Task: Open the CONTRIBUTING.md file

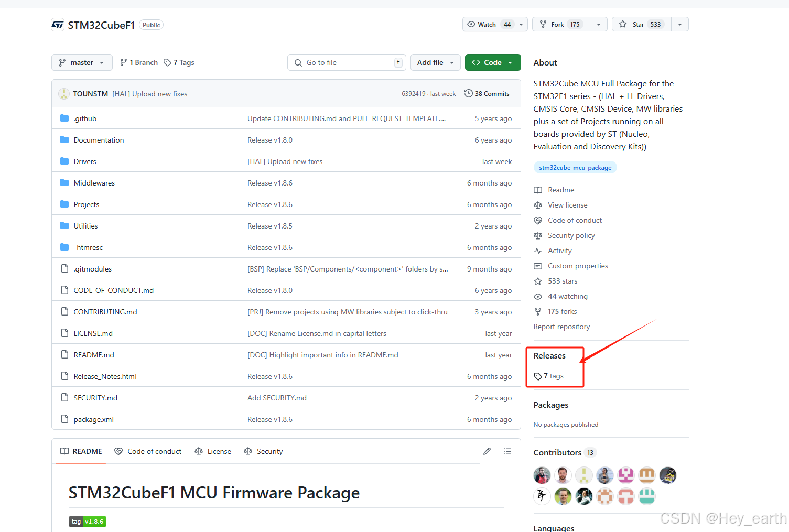Action: (x=105, y=312)
